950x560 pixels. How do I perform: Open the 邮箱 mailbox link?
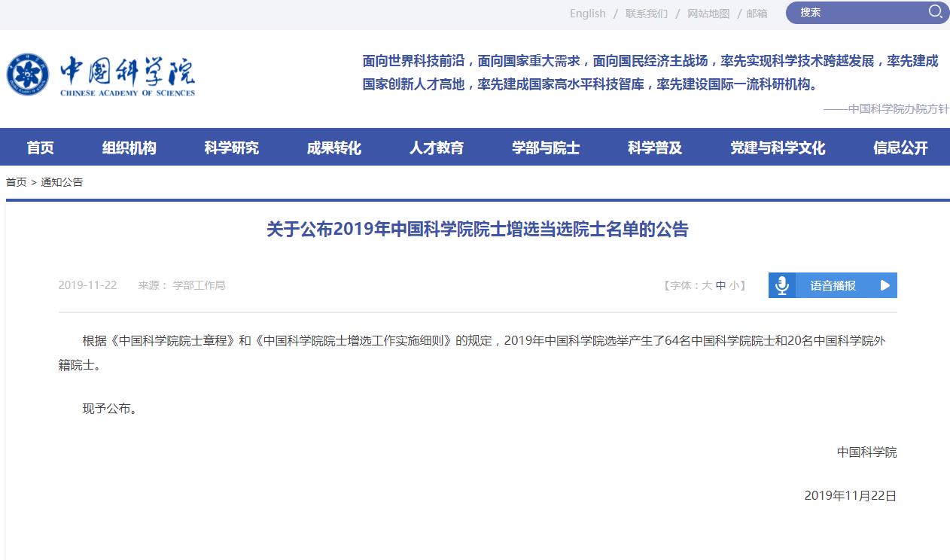coord(757,14)
